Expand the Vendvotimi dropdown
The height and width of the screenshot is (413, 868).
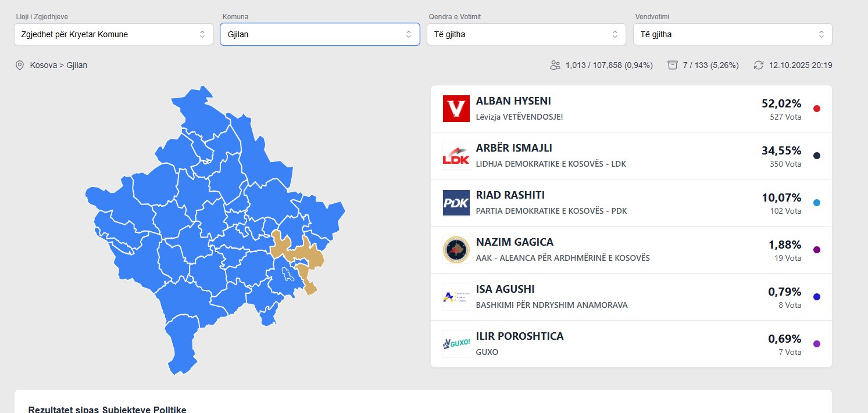[x=733, y=34]
